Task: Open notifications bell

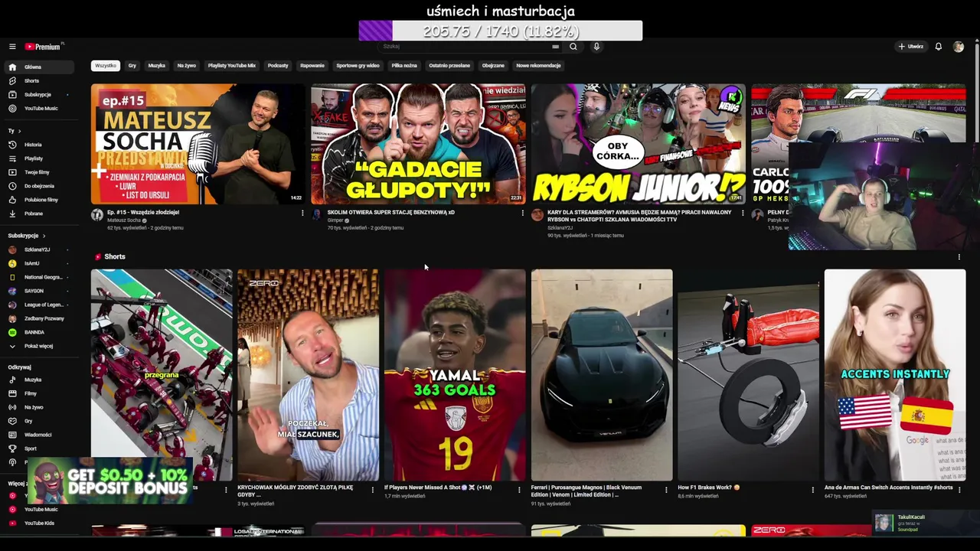Action: coord(938,47)
